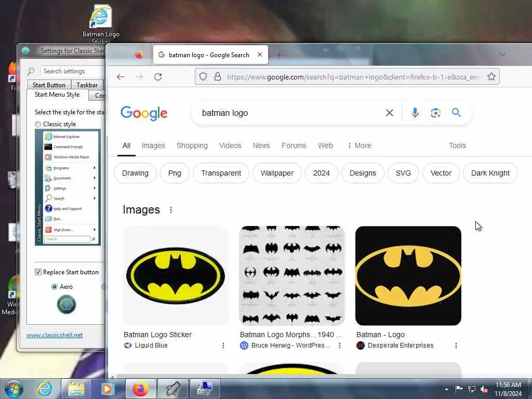Image resolution: width=532 pixels, height=399 pixels.
Task: Click the Tools search button
Action: point(457,145)
